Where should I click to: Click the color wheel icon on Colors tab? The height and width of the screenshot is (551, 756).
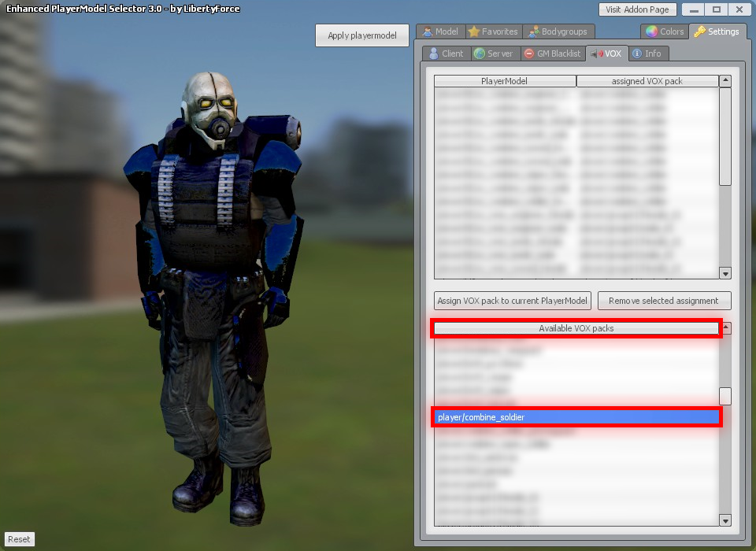(651, 31)
